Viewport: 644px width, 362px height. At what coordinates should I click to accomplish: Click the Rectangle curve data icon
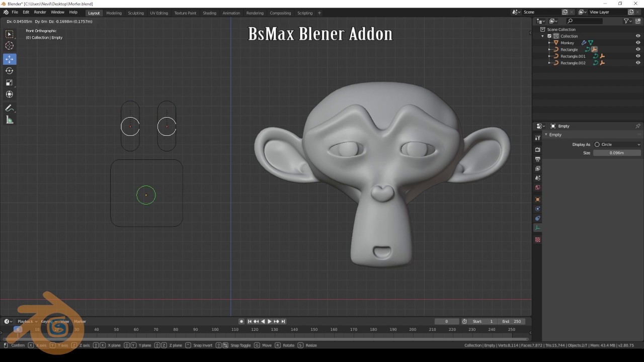click(588, 49)
